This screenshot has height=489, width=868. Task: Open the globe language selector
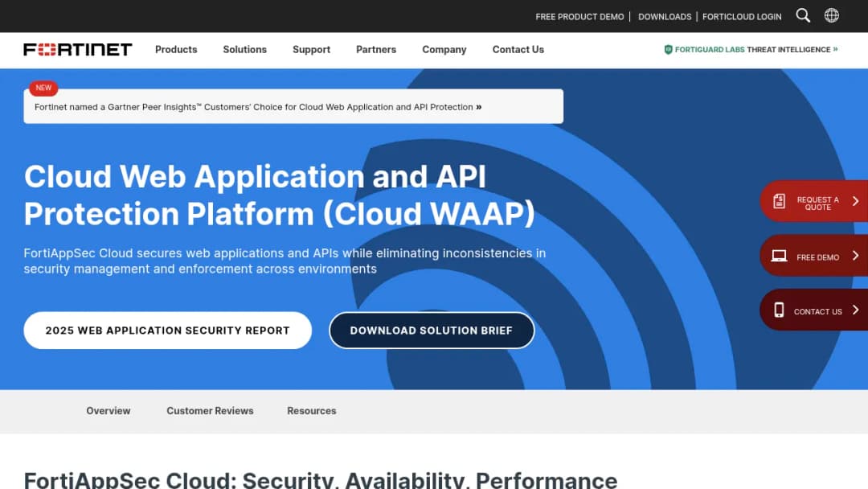tap(831, 15)
